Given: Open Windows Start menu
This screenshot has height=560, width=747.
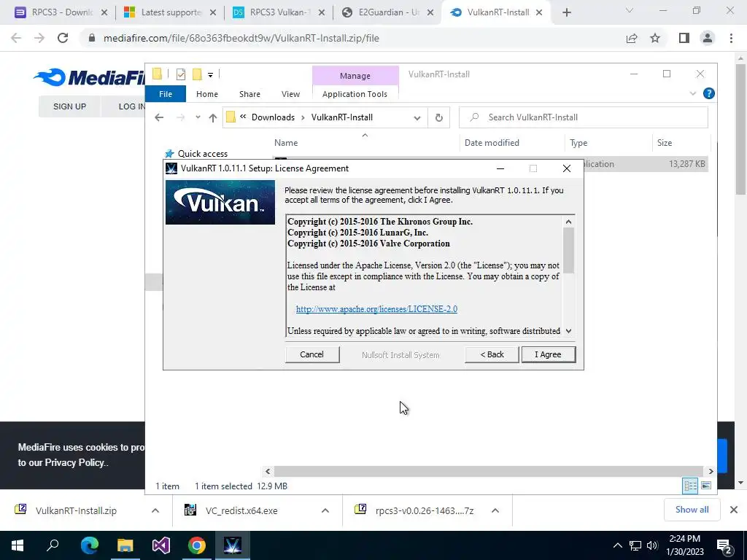Looking at the screenshot, I should (18, 545).
